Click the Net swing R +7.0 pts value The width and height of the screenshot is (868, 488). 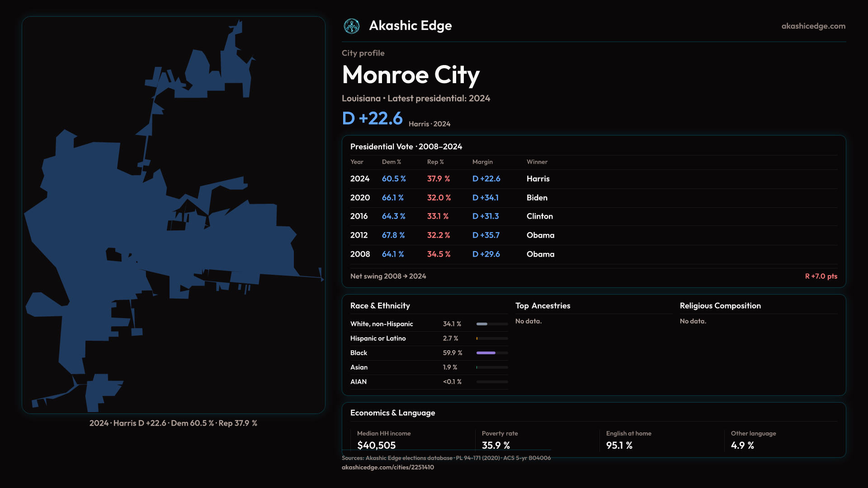click(821, 276)
